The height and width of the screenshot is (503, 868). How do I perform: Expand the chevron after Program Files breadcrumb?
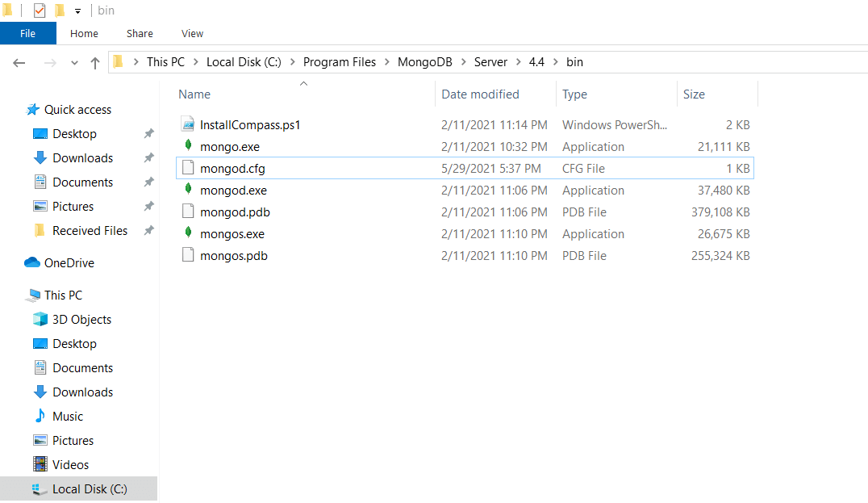click(387, 62)
